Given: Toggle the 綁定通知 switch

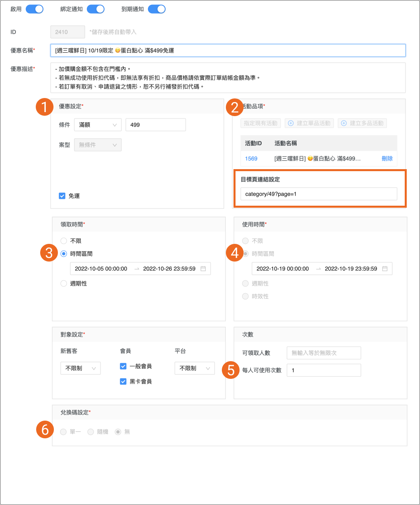Looking at the screenshot, I should (x=96, y=9).
